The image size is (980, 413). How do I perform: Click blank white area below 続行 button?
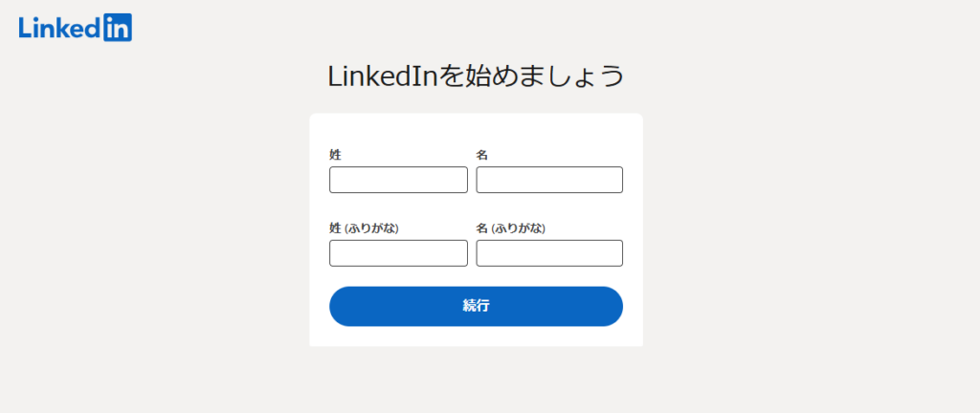[x=476, y=337]
